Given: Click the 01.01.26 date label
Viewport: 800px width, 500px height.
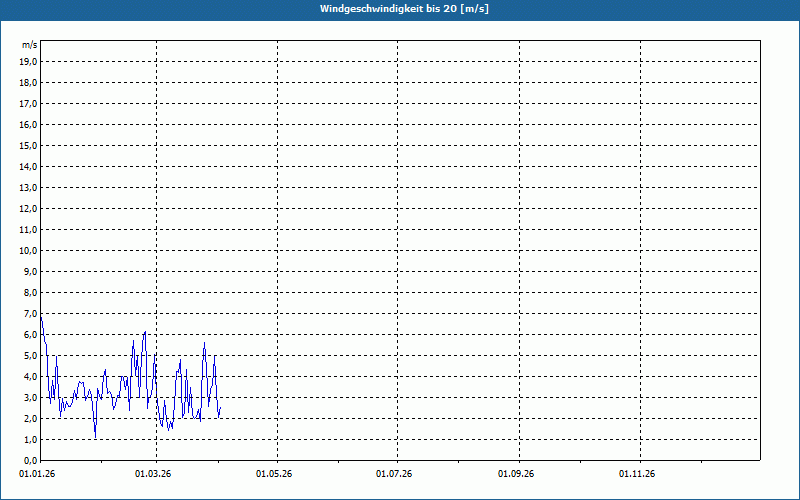Looking at the screenshot, I should 37,474.
